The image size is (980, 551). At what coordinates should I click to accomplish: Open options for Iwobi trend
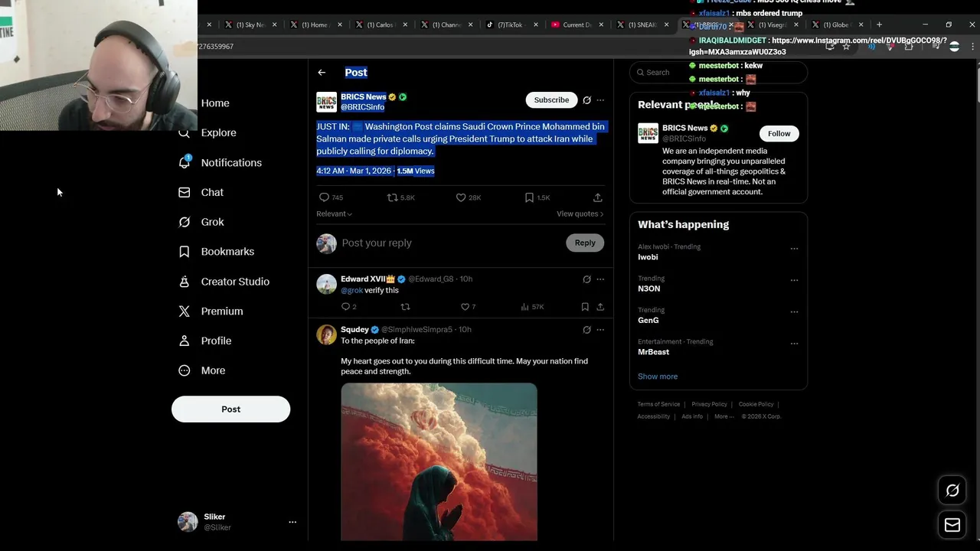(x=794, y=249)
